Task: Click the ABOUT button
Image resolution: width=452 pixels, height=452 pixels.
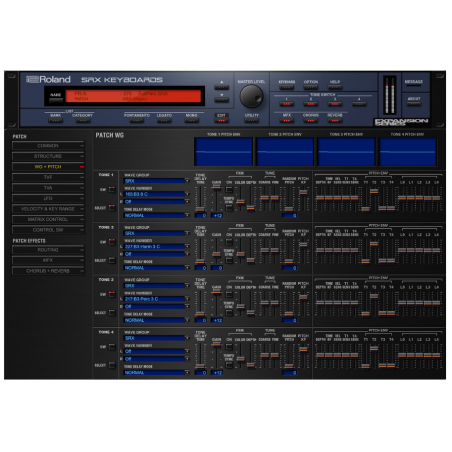Action: tap(414, 103)
